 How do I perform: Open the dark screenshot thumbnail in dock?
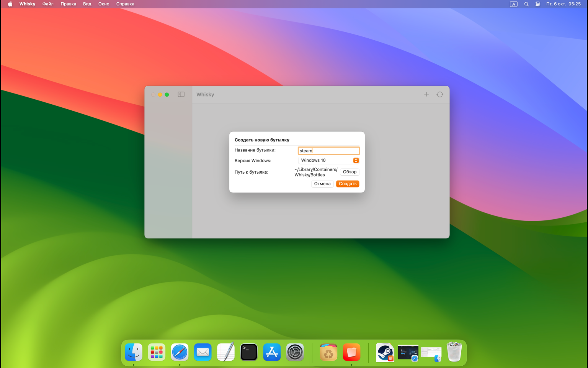coord(408,353)
